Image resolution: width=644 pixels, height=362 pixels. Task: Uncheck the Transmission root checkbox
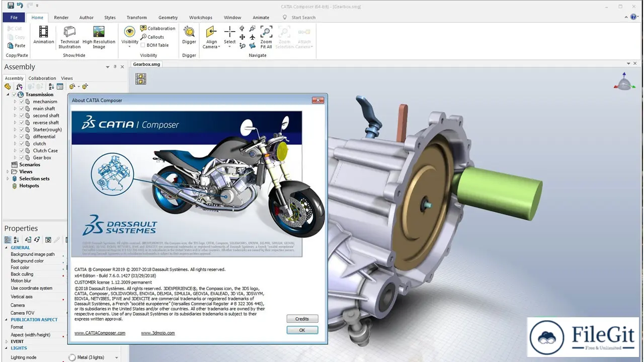click(15, 95)
